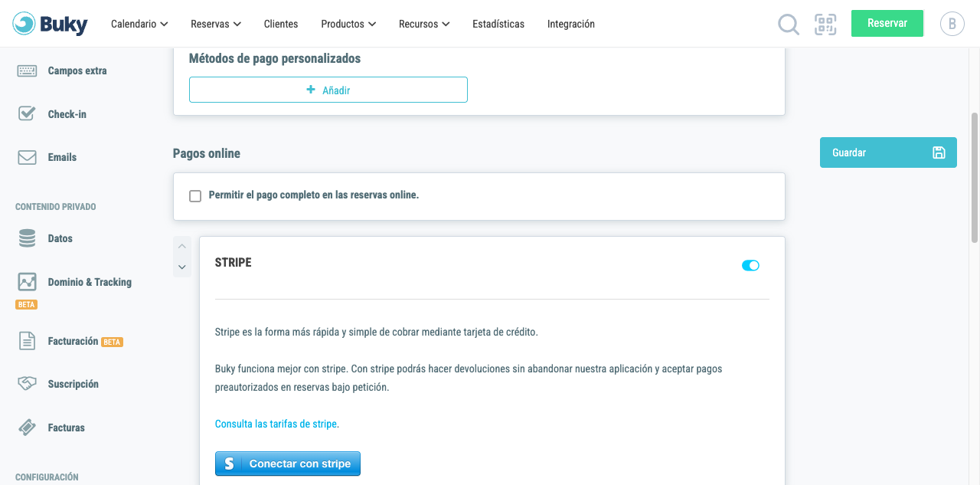Expand the Recursos dropdown menu

pos(424,24)
